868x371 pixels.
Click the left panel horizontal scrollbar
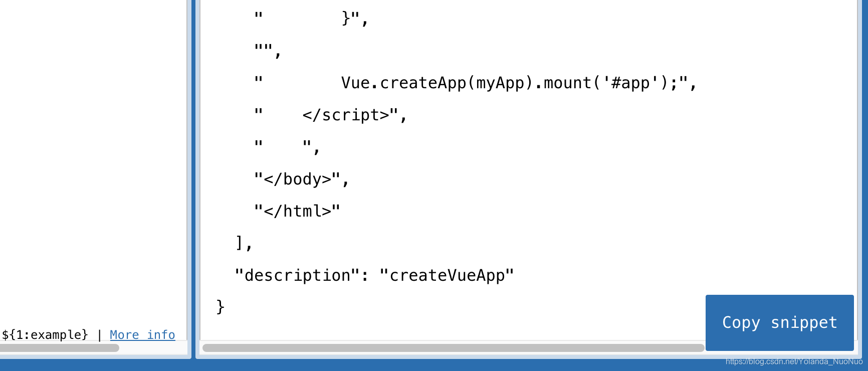[x=60, y=348]
